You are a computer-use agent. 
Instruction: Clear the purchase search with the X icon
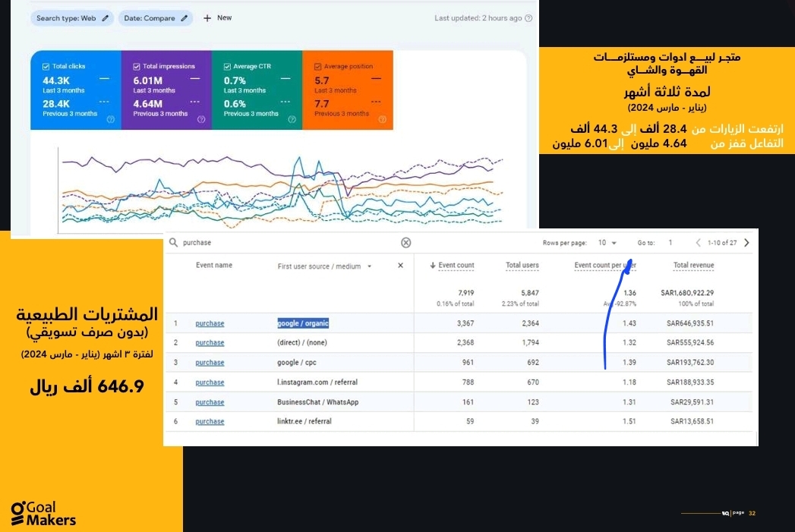coord(406,243)
